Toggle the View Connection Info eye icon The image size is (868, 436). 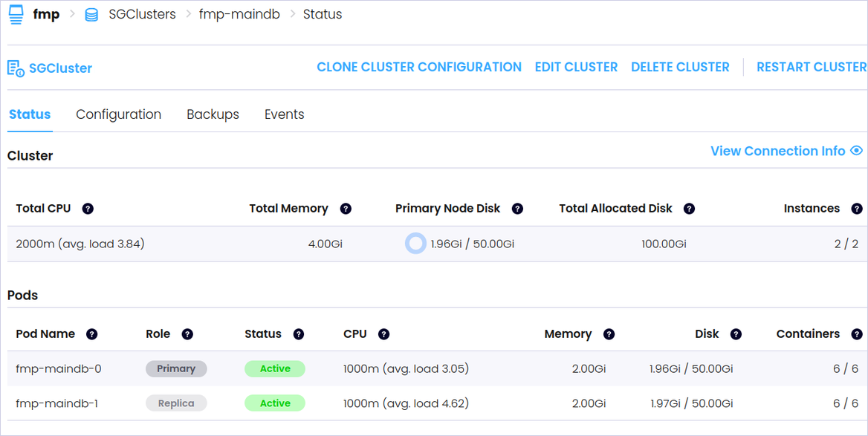coord(856,151)
